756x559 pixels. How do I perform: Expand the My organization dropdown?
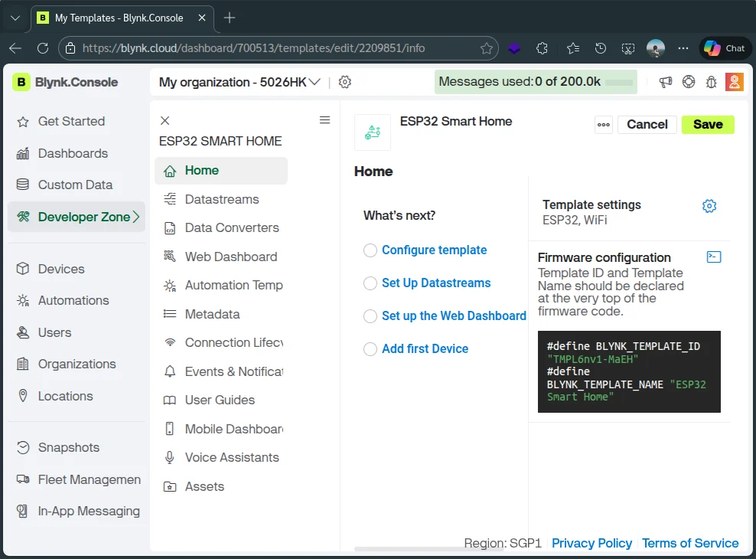click(314, 82)
